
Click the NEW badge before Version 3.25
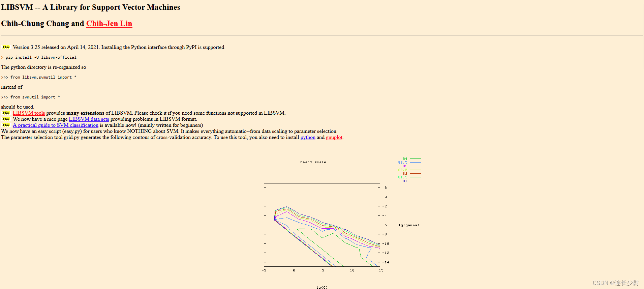6,47
